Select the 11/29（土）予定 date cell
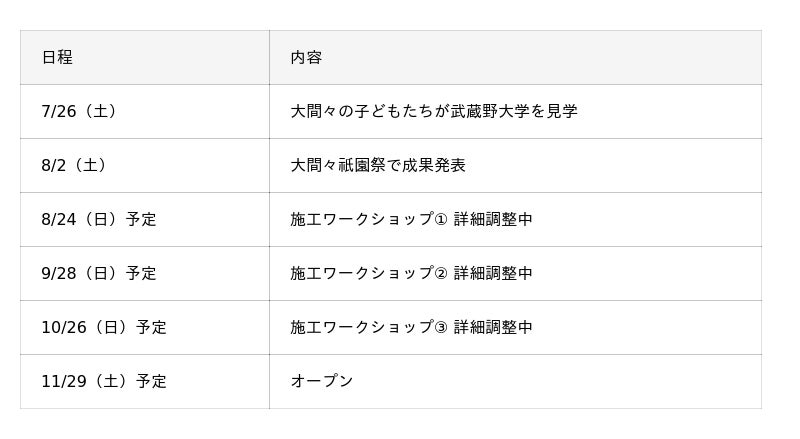 pos(104,382)
